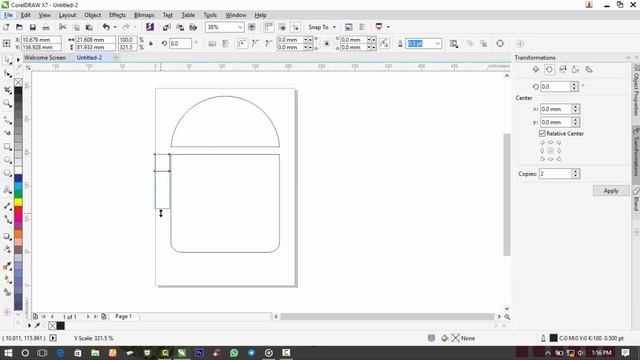Click the rotation angle field in property bar

[180, 44]
